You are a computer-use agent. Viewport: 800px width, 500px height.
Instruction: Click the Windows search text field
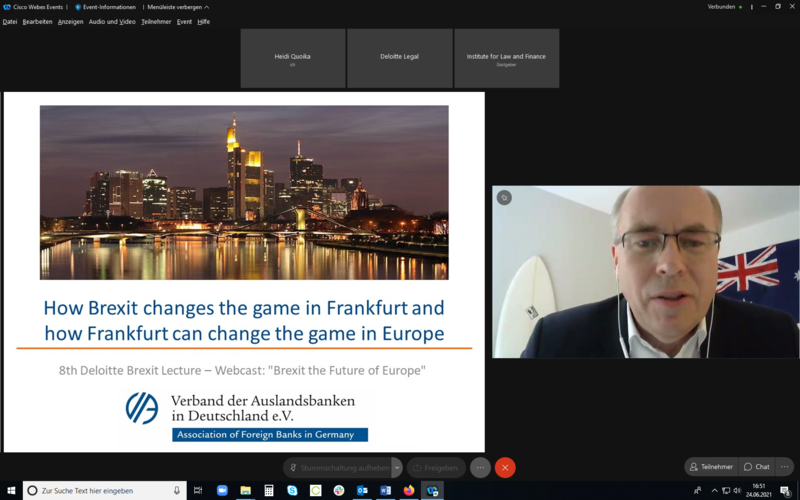coord(105,491)
